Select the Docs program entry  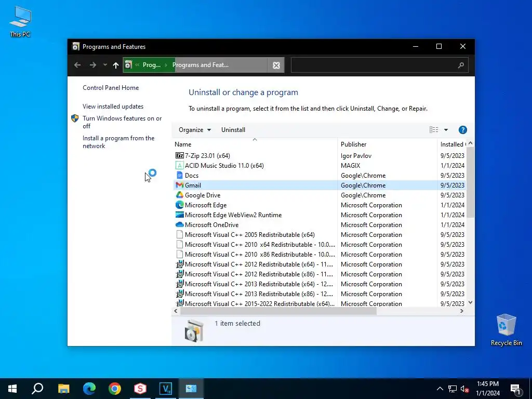pos(319,176)
